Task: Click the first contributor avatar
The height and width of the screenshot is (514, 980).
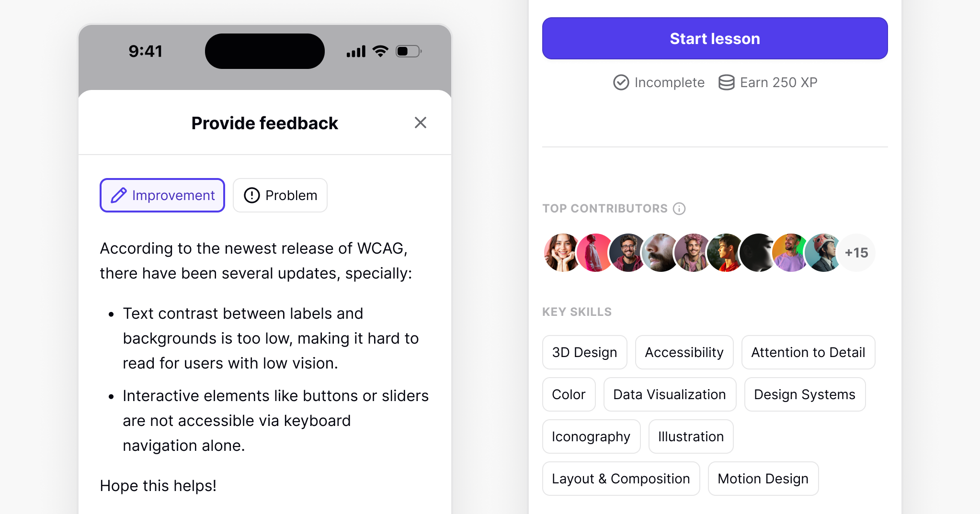Action: (561, 253)
